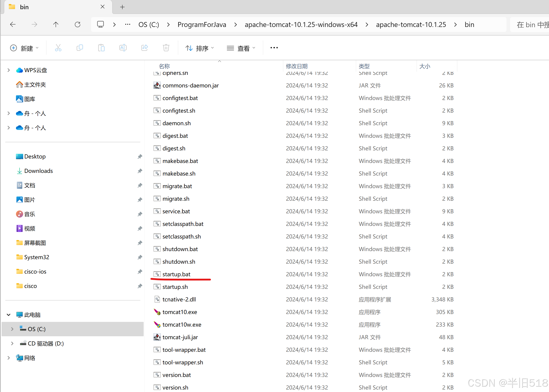Click the chevron after ProgramForJava breadcrumb

236,24
